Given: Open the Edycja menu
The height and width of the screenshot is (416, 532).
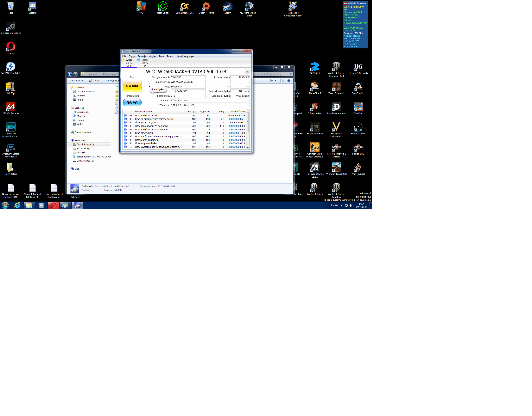Looking at the screenshot, I should [x=132, y=56].
